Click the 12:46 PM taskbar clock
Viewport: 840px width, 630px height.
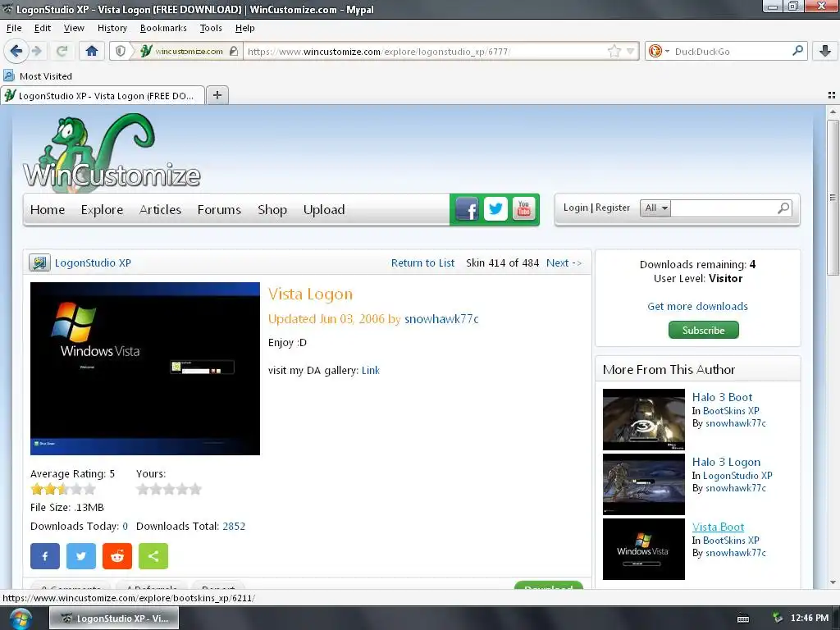810,619
